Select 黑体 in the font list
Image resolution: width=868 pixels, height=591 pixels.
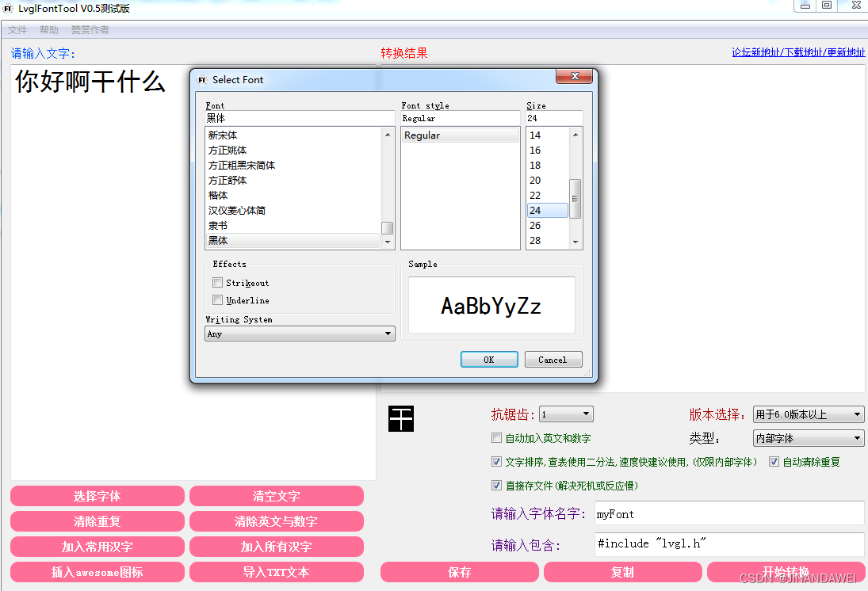tap(293, 240)
